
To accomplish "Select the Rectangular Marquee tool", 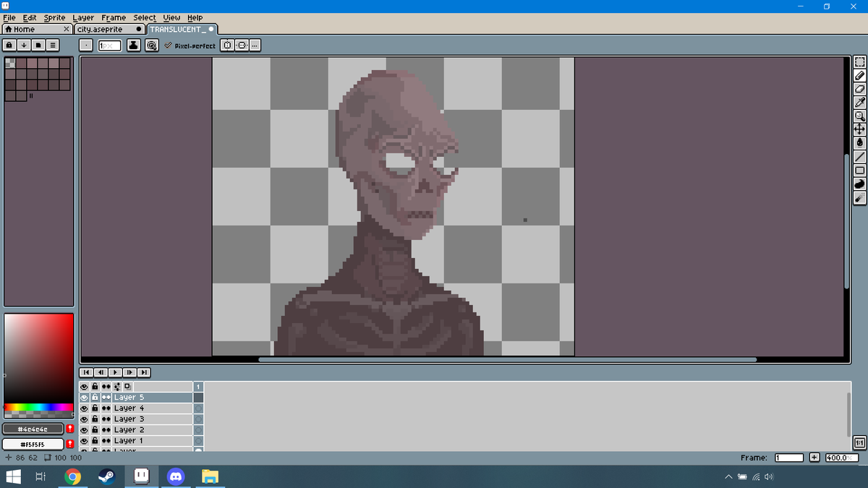I will click(x=859, y=62).
